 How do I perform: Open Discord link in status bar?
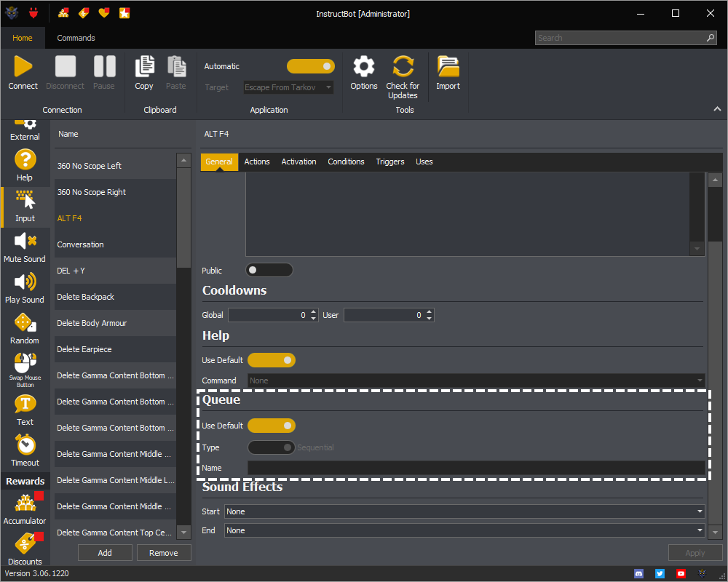tap(639, 574)
